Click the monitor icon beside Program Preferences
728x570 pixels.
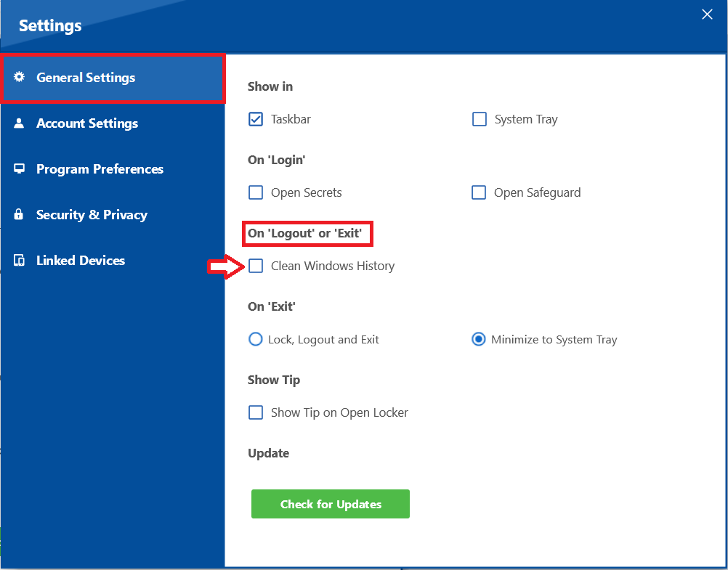tap(19, 168)
